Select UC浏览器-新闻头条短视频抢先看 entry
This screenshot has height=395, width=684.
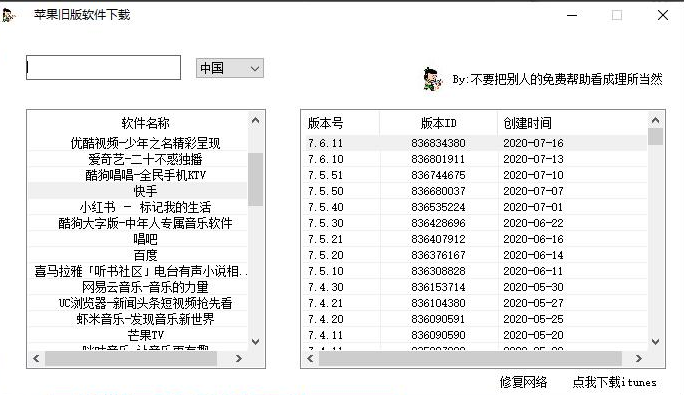point(138,303)
